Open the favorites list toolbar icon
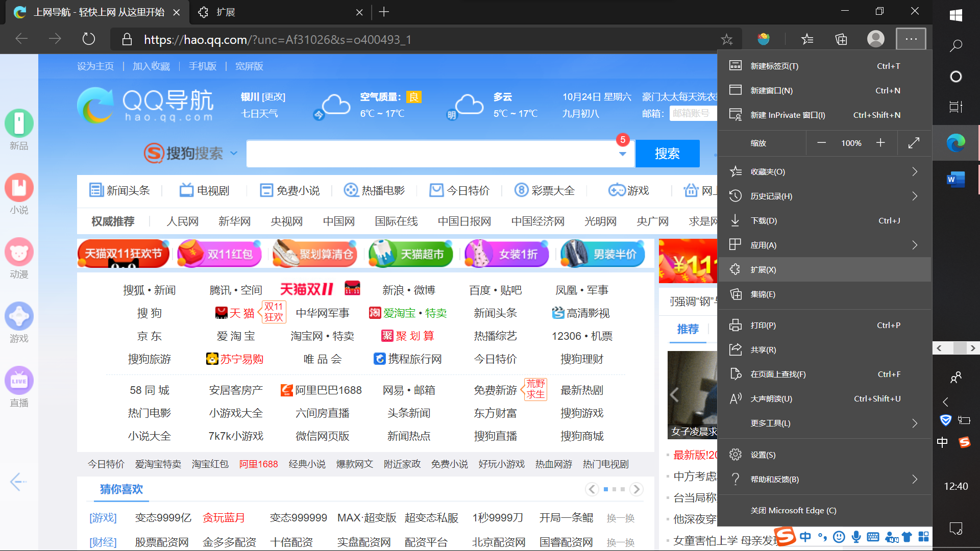This screenshot has width=980, height=551. pyautogui.click(x=807, y=39)
